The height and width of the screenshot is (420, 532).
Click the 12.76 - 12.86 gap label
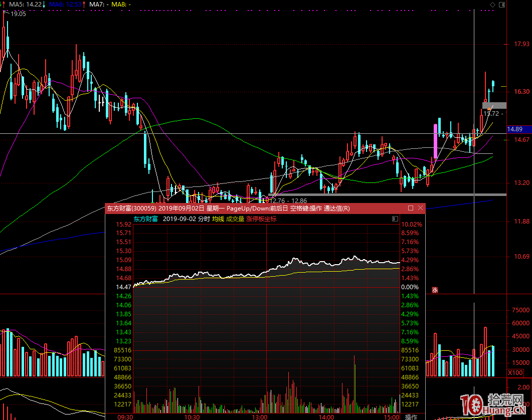pos(288,201)
